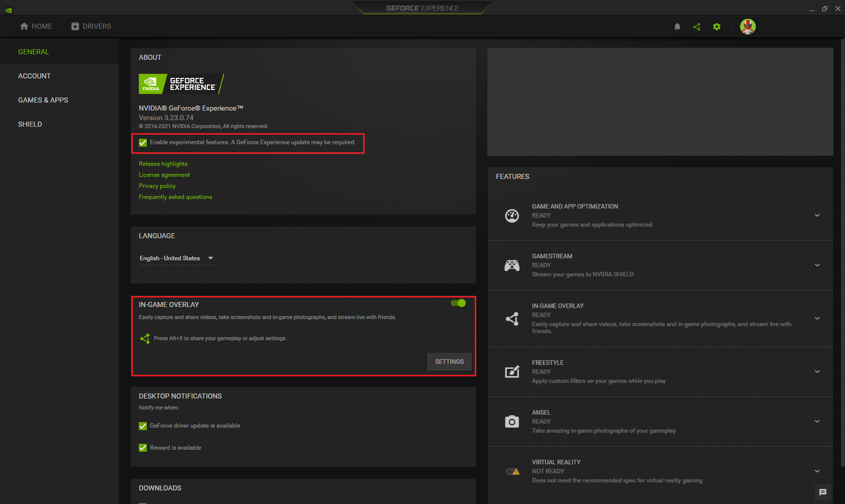
Task: Open the Account settings section
Action: [34, 76]
